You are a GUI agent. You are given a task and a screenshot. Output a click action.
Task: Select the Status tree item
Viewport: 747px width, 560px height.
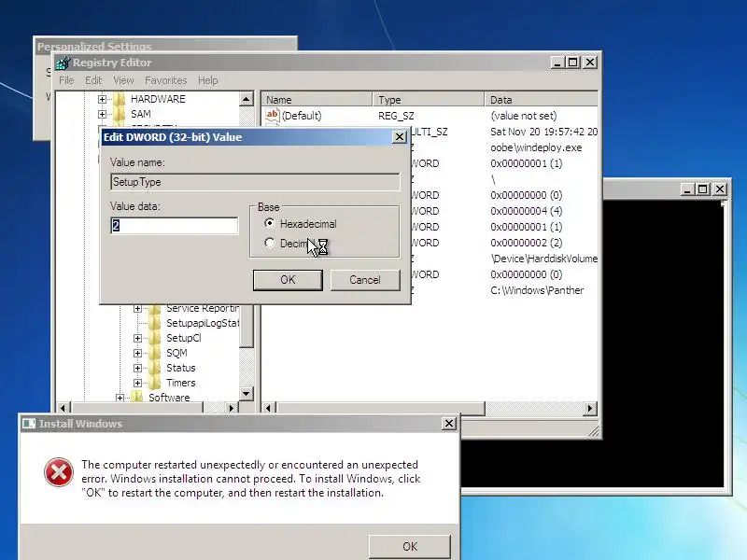point(180,368)
